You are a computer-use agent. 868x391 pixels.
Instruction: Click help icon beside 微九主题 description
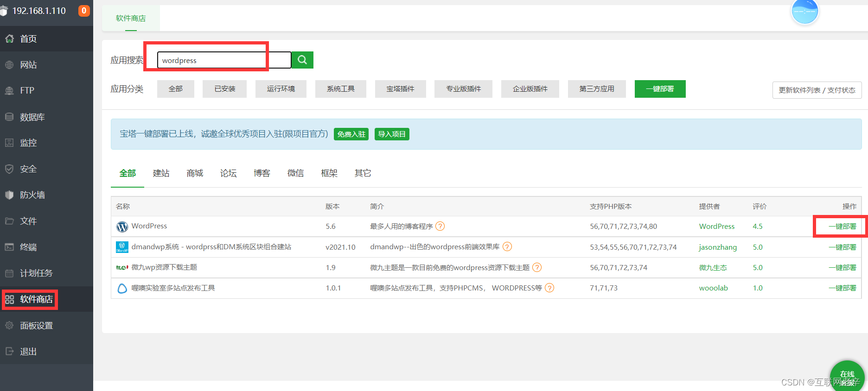point(537,267)
